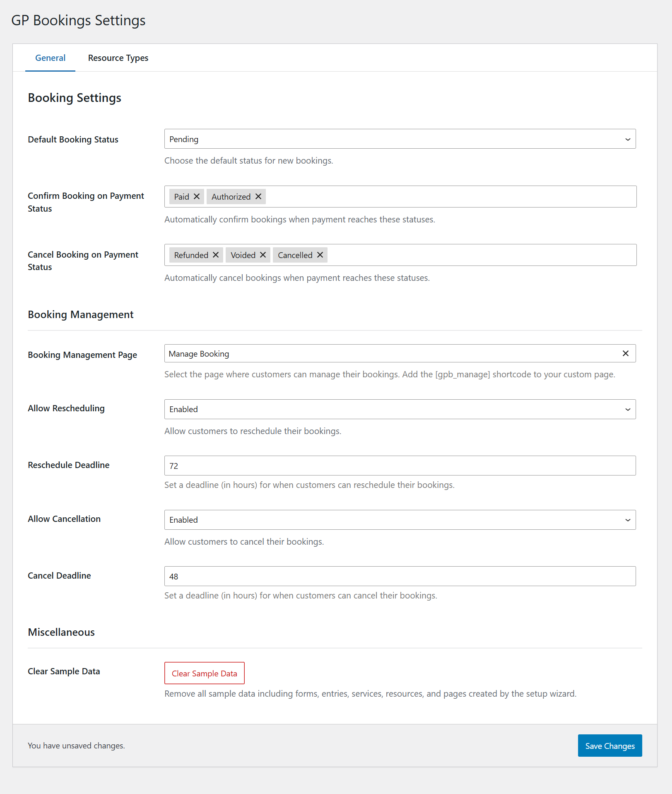
Task: Remove the Paid status tag
Action: click(197, 197)
